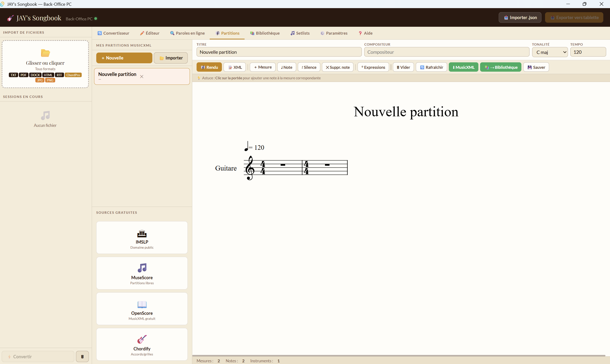Save the score with Sauver
610x364 pixels.
pos(536,67)
